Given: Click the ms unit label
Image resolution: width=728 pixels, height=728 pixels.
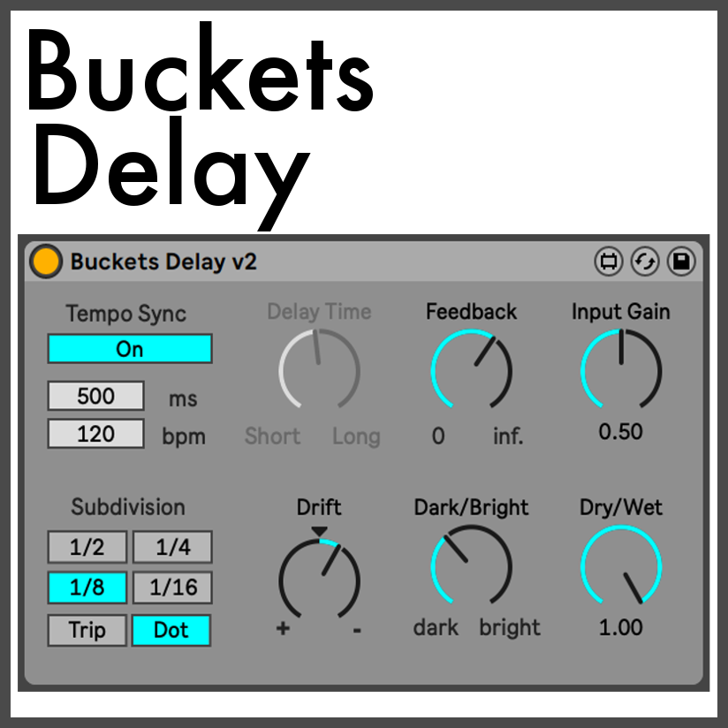Looking at the screenshot, I should [x=183, y=398].
